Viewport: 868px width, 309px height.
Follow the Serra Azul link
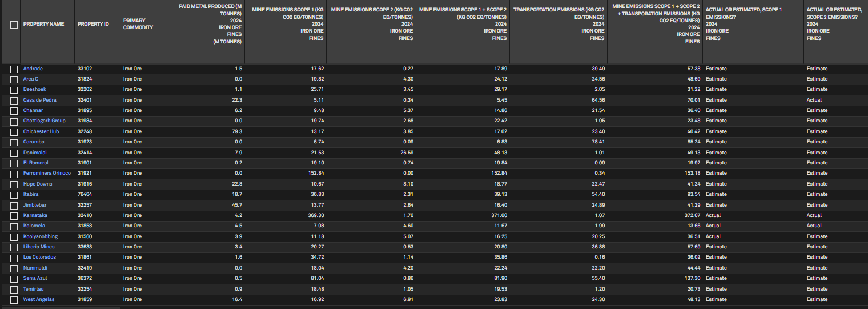35,278
